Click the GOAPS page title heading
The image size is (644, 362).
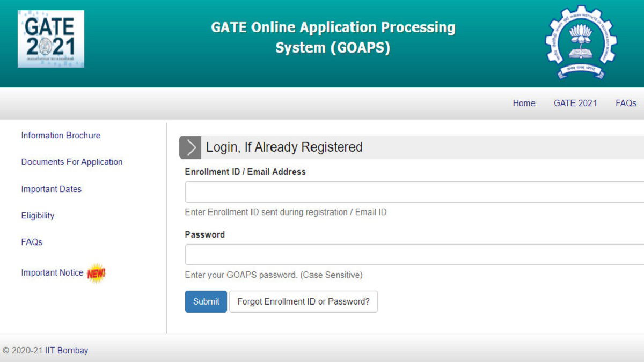[x=333, y=38]
